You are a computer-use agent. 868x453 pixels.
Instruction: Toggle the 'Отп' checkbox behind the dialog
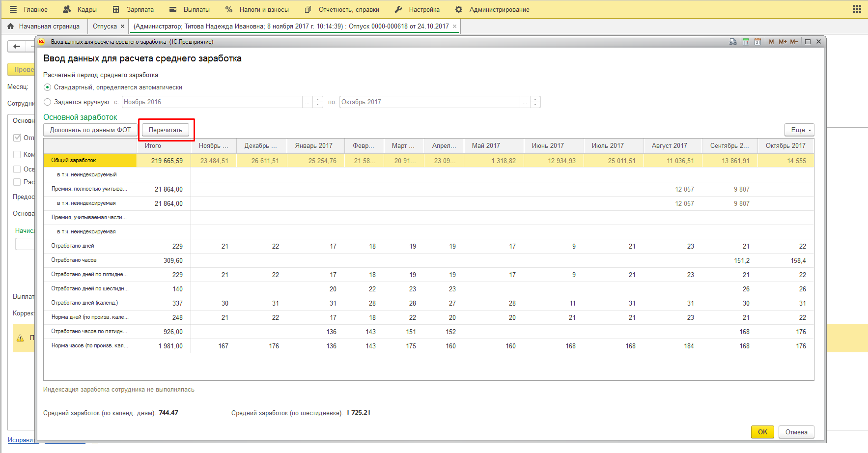coord(17,138)
